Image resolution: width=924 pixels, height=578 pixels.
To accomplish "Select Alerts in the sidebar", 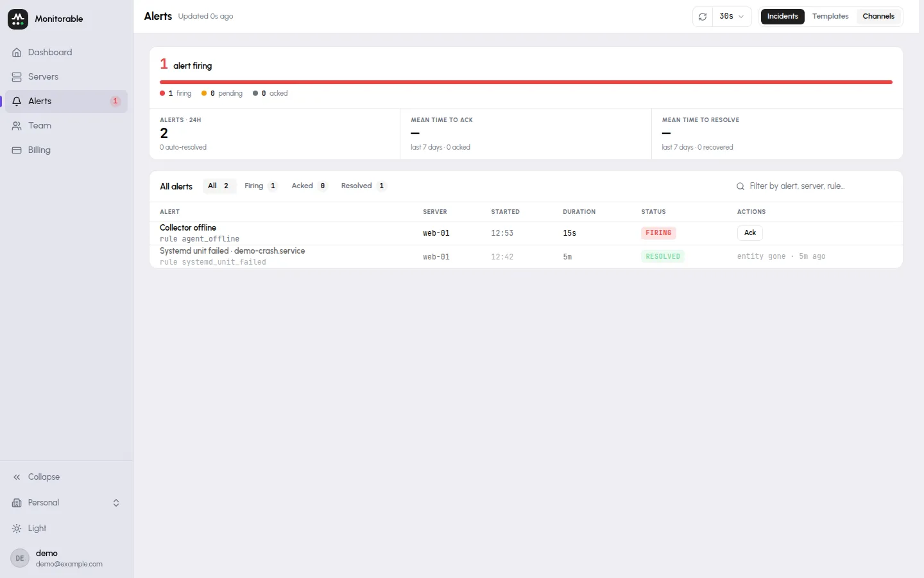I will tap(66, 101).
